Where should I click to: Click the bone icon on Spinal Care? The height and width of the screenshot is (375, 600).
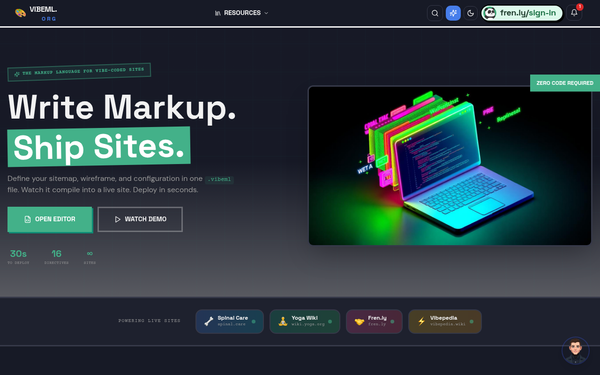click(209, 321)
